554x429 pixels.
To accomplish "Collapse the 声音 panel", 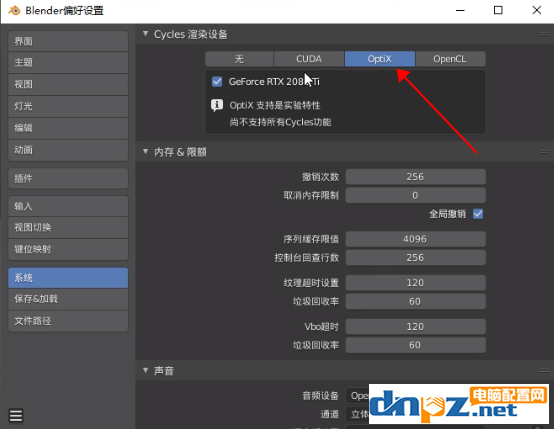I will click(145, 370).
